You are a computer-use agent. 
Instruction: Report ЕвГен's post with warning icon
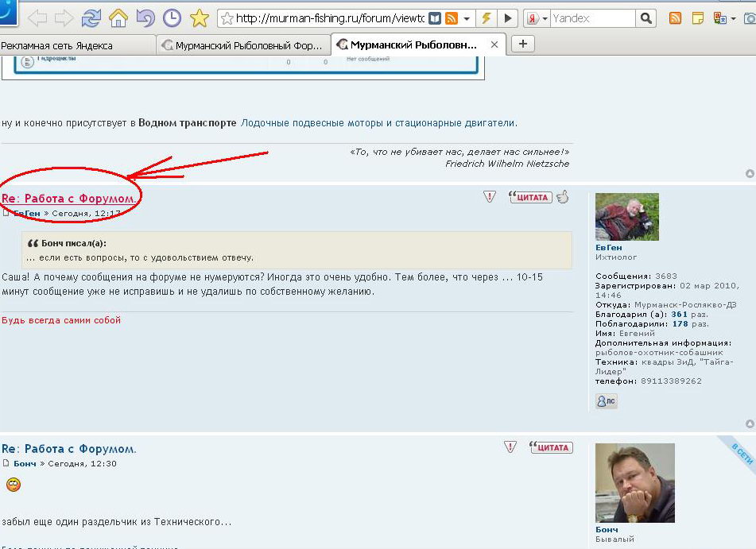(x=490, y=196)
